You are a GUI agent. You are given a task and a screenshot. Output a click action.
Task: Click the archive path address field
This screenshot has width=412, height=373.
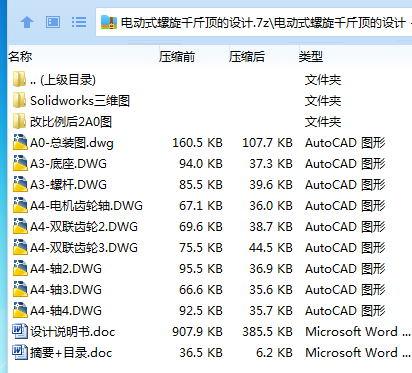[254, 22]
